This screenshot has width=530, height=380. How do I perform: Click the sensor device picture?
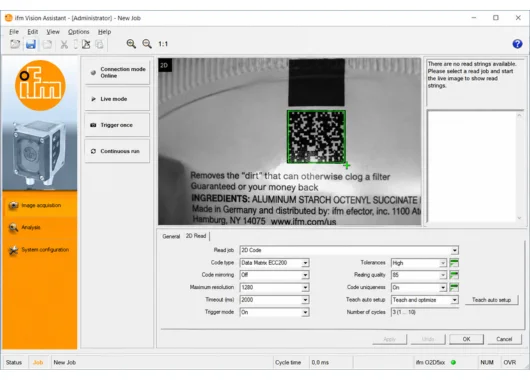[39, 154]
